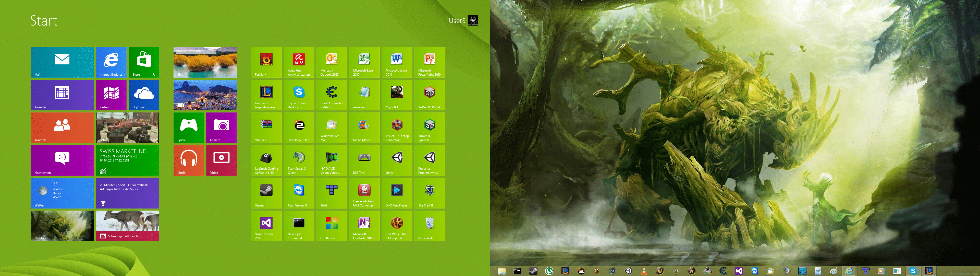Open the Kamera tile
Image resolution: width=980 pixels, height=276 pixels.
[222, 128]
